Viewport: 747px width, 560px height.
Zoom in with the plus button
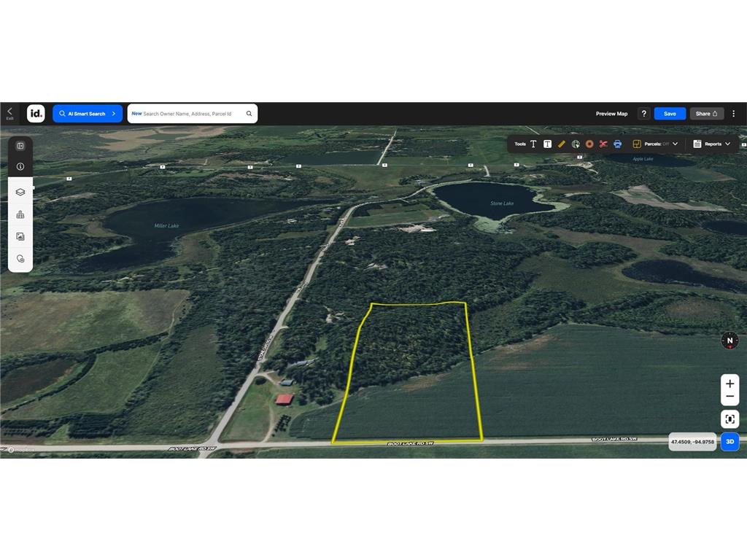(729, 384)
